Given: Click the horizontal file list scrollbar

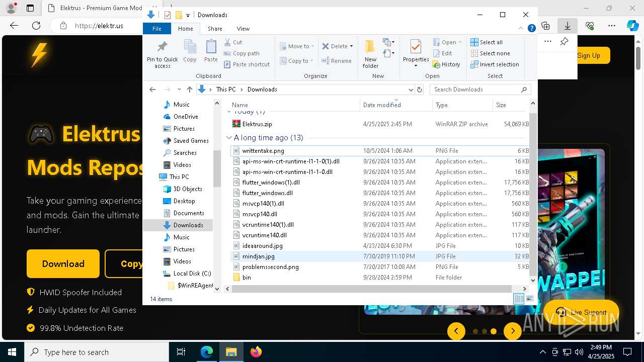Looking at the screenshot, I should [x=371, y=289].
